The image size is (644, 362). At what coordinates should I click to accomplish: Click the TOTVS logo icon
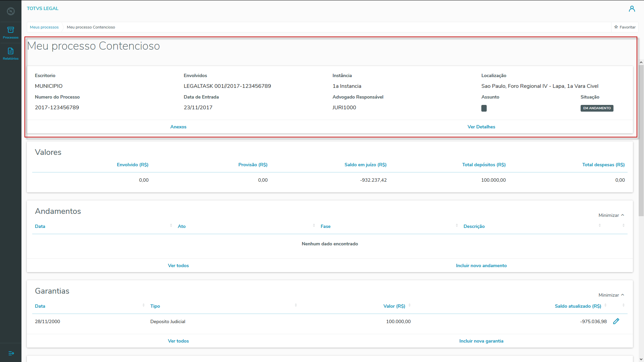(x=11, y=11)
